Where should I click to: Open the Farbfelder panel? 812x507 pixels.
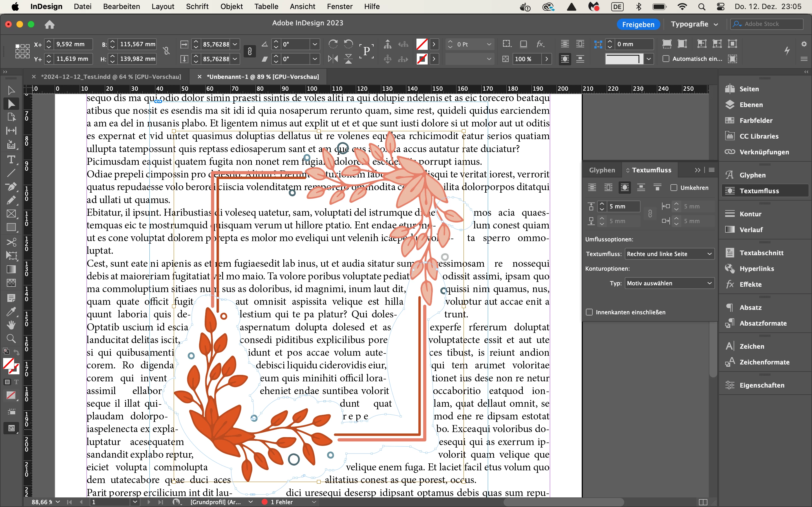[756, 120]
